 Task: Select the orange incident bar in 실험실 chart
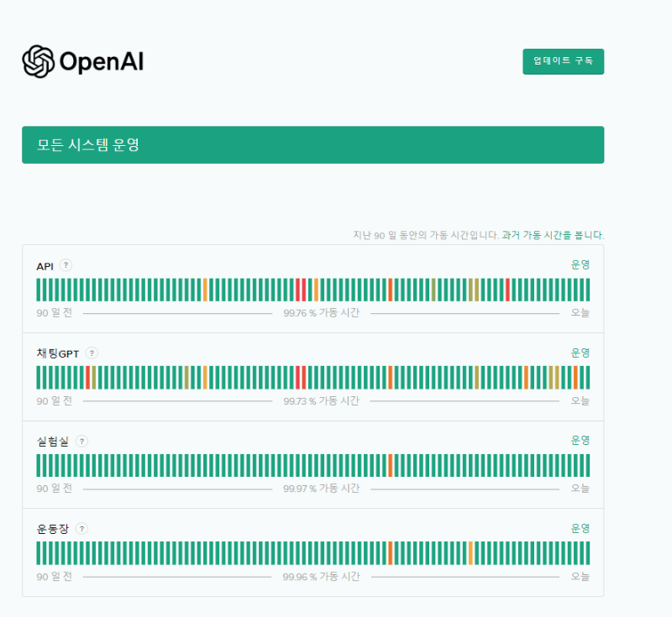pyautogui.click(x=392, y=464)
